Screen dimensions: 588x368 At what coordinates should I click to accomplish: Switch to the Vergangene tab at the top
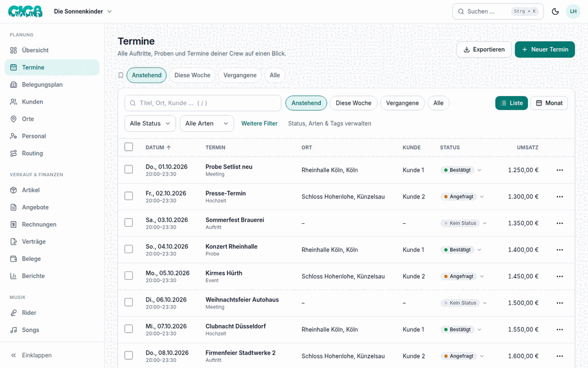tap(240, 75)
